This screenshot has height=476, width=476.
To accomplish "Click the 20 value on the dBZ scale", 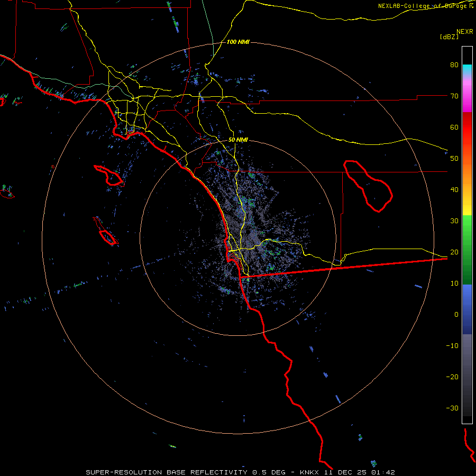I will (x=454, y=252).
